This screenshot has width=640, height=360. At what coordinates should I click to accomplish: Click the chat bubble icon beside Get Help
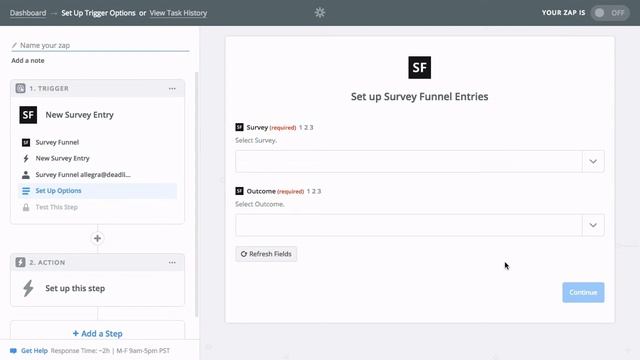(13, 351)
